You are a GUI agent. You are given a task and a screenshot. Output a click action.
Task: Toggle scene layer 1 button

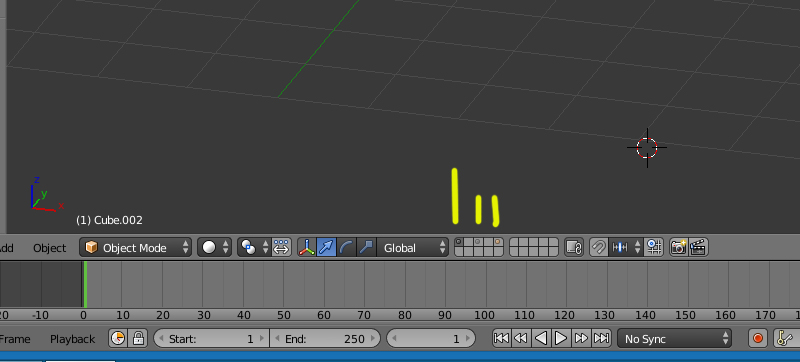[x=459, y=243]
